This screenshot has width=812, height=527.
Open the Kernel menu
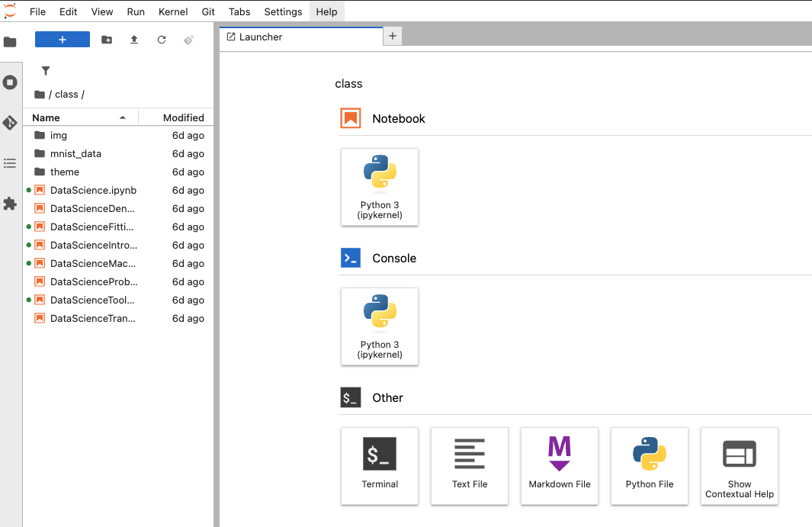(x=173, y=11)
